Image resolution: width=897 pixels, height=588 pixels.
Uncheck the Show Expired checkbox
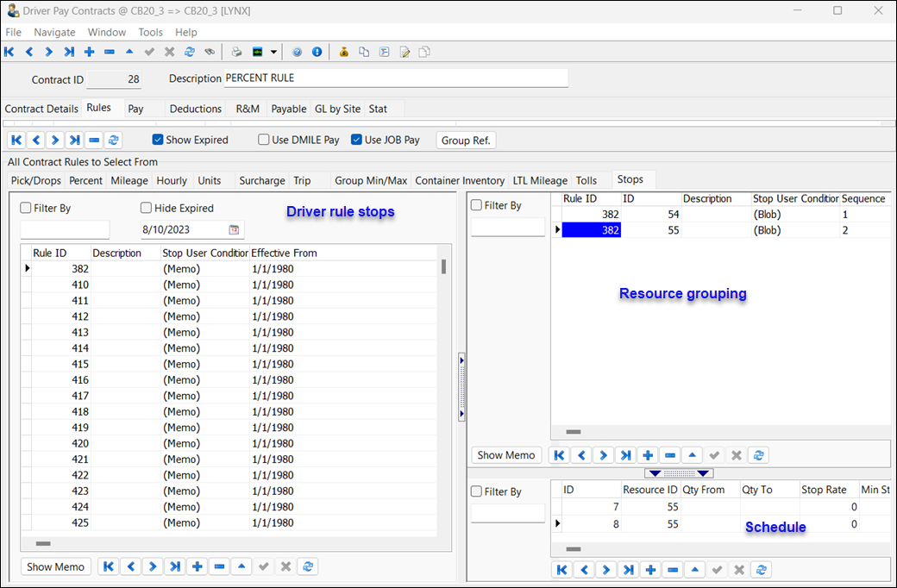tap(158, 140)
